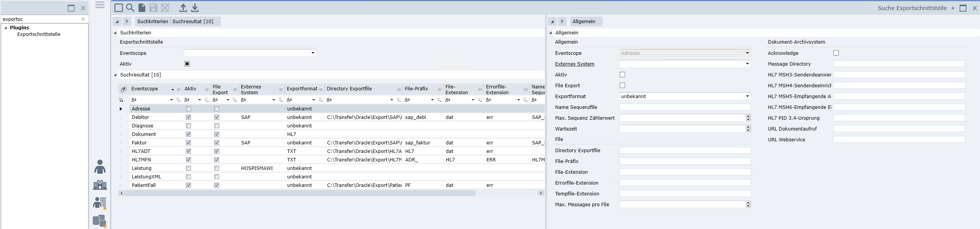Collapse the Plugins tree node
Image resolution: width=980 pixels, height=229 pixels.
tap(6, 28)
